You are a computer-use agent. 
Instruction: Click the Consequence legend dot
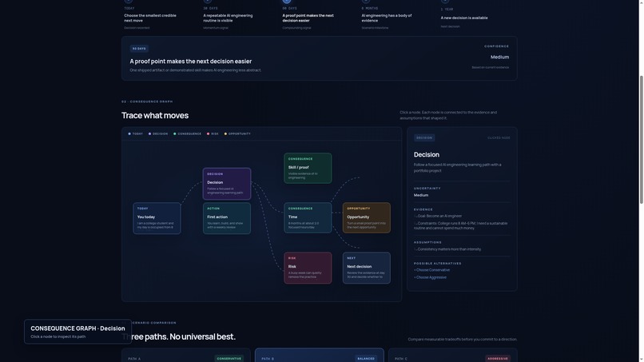pyautogui.click(x=174, y=134)
